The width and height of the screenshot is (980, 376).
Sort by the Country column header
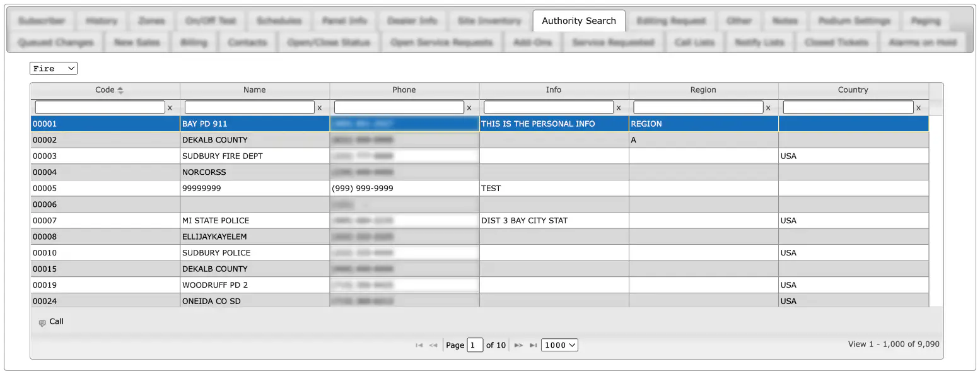(853, 90)
